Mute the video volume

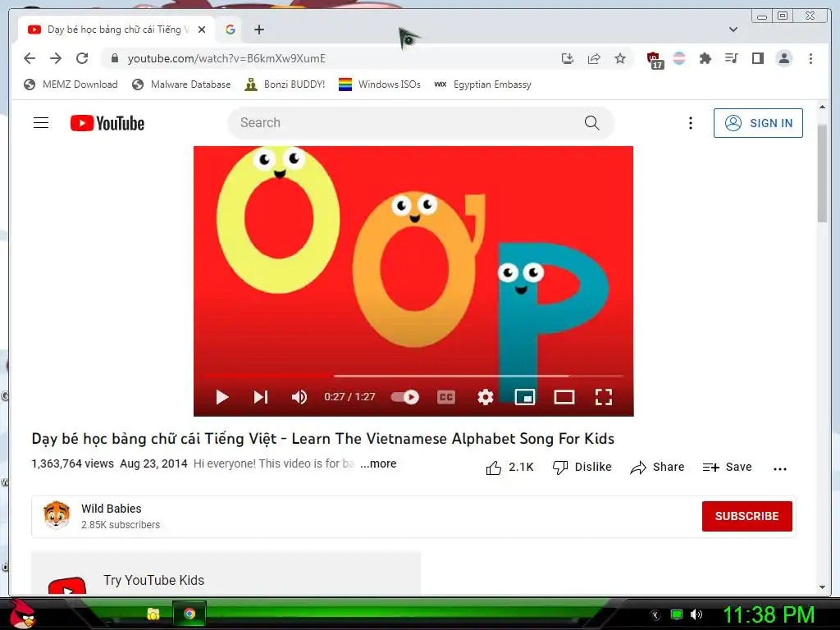[299, 397]
